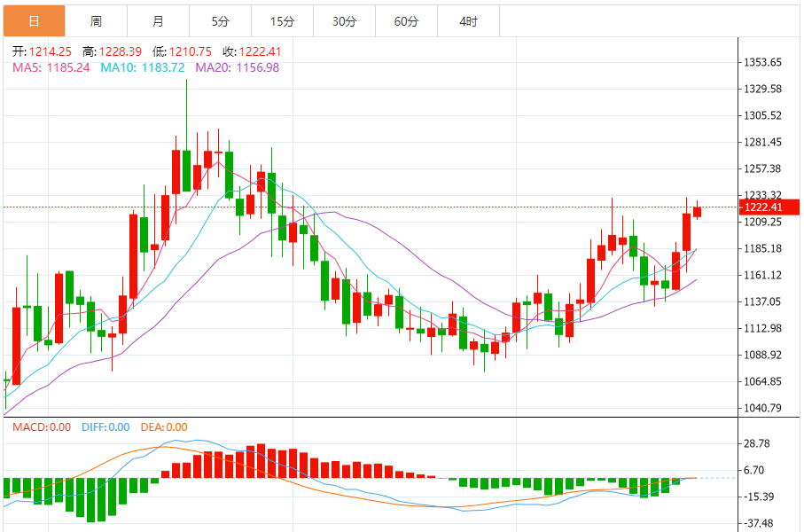Click the 1185.18 price axis label
Viewport: 804px width, 532px height.
(x=763, y=249)
